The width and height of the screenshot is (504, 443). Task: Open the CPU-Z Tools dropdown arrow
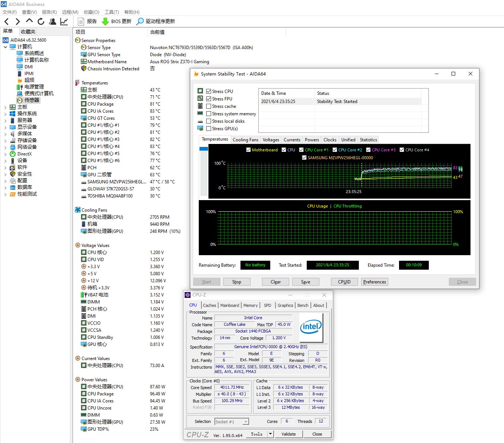pos(271,434)
